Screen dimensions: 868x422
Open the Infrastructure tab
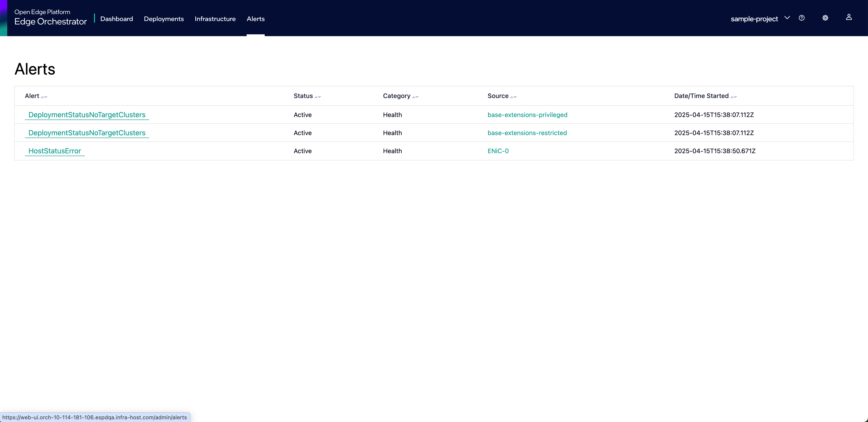pyautogui.click(x=215, y=19)
